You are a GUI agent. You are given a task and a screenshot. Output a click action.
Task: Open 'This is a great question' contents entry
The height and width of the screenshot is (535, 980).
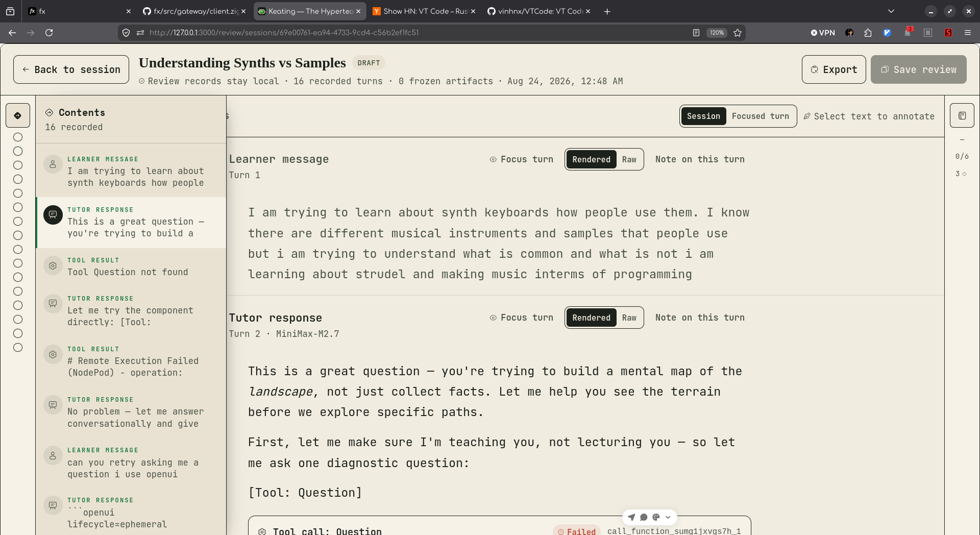pyautogui.click(x=131, y=222)
